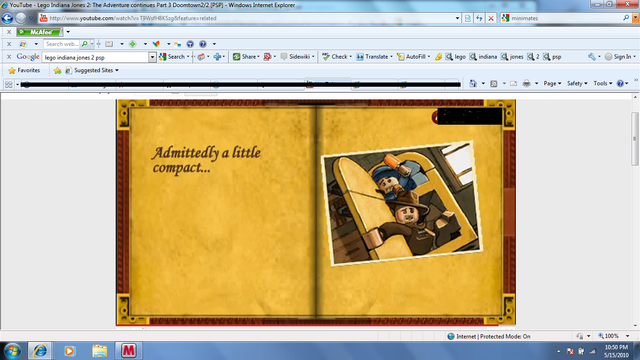Viewport: 640px width, 360px height.
Task: Click McAfee red M taskbar icon
Action: point(128,351)
